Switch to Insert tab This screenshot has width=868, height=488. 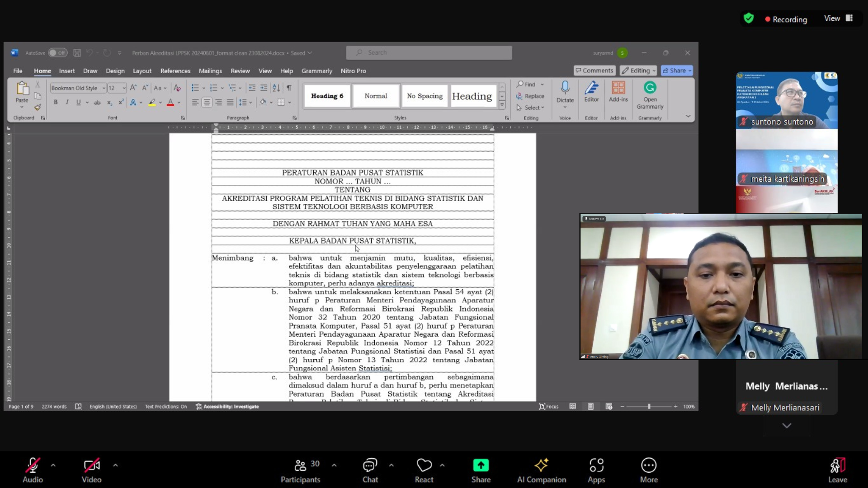click(67, 71)
